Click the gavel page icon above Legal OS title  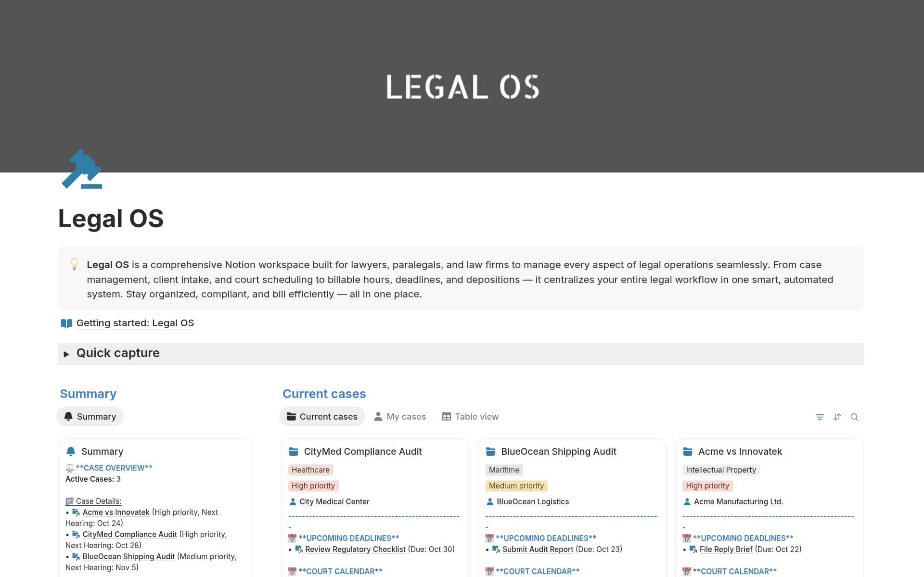(82, 169)
